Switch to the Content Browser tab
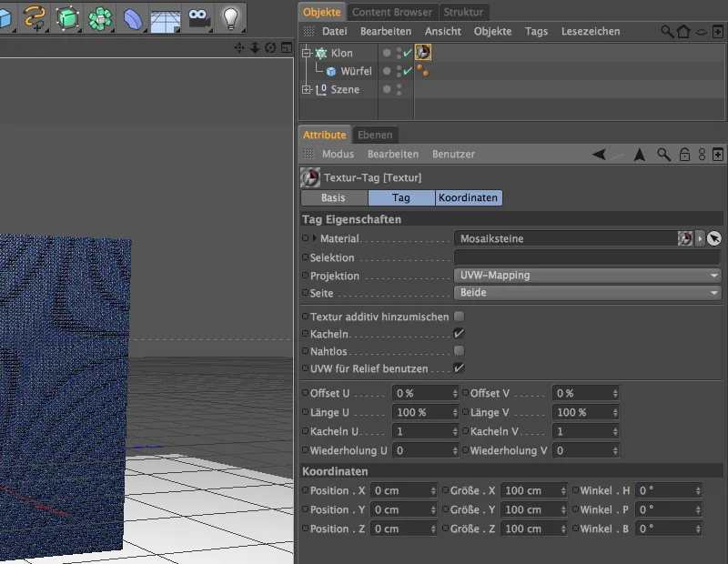The image size is (728, 564). click(x=392, y=12)
